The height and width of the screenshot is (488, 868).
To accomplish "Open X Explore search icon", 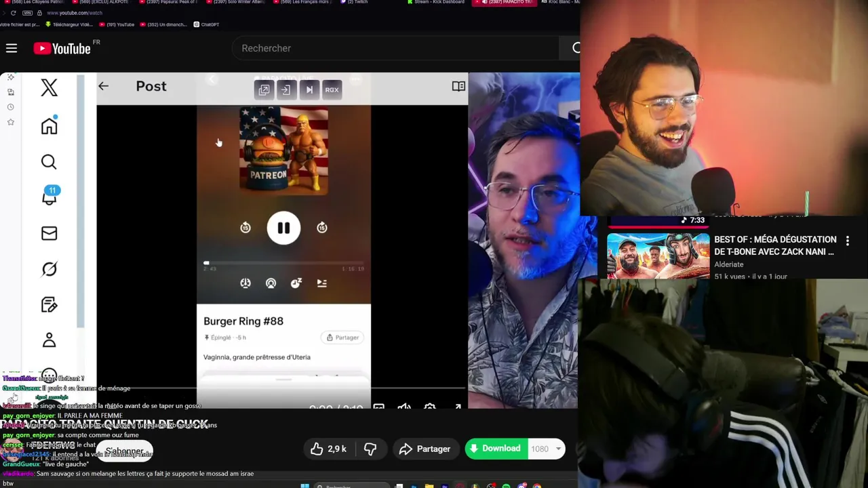I will (49, 161).
